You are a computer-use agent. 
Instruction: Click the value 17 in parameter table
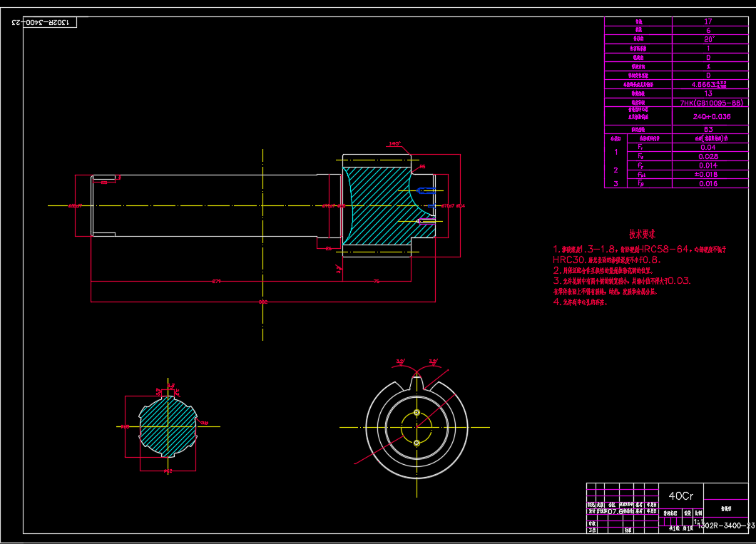(708, 22)
